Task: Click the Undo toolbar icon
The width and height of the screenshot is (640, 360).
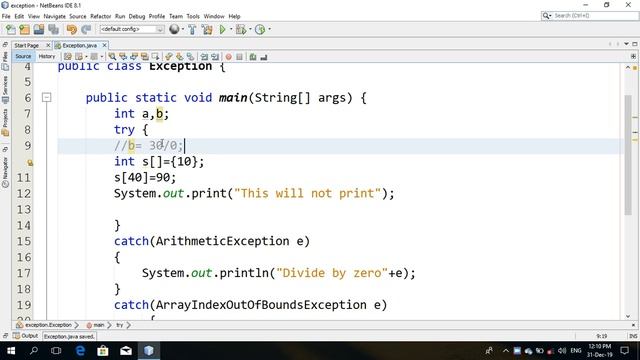Action: (72, 29)
